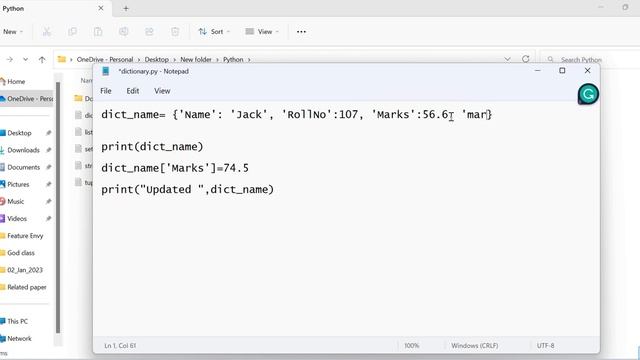The image size is (640, 360).
Task: Unpin Documents using its pin icon
Action: click(48, 167)
